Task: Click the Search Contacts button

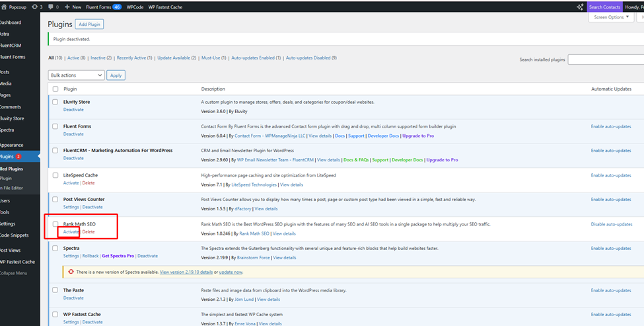Action: [x=604, y=7]
